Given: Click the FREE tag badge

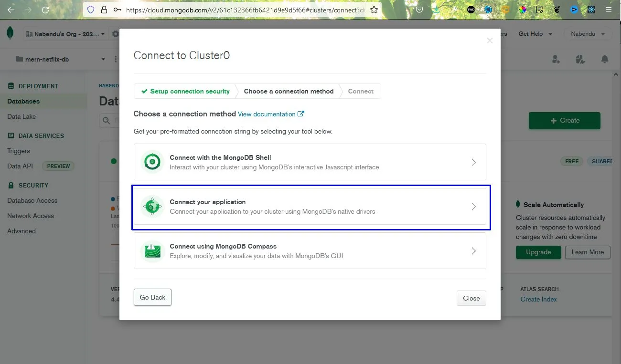Looking at the screenshot, I should (x=572, y=161).
